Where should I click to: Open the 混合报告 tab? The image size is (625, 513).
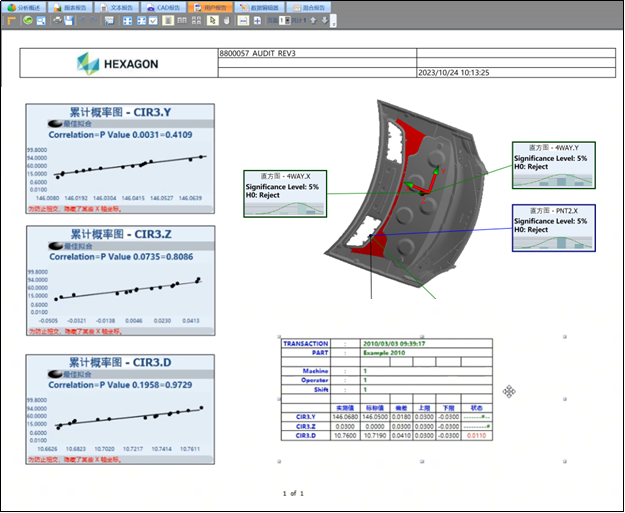(x=309, y=7)
